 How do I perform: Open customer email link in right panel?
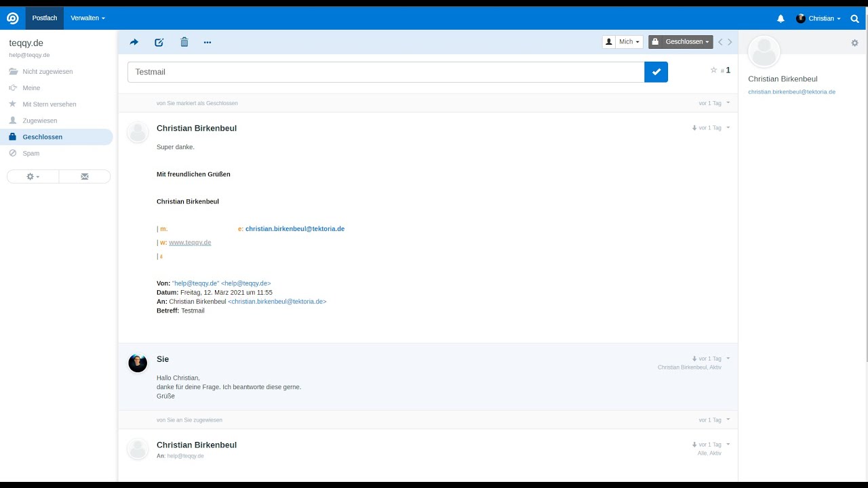click(791, 91)
